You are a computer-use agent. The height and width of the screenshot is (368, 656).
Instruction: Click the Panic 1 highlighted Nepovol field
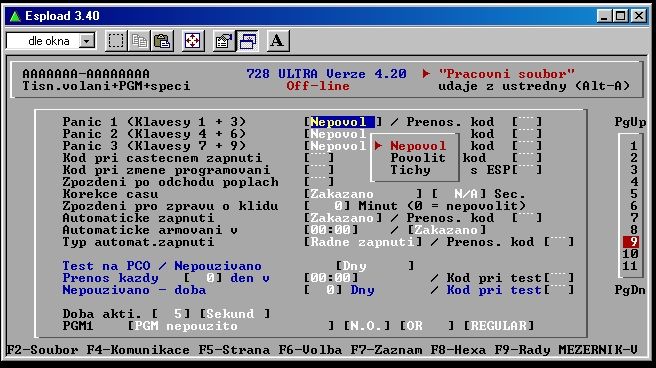coord(342,122)
